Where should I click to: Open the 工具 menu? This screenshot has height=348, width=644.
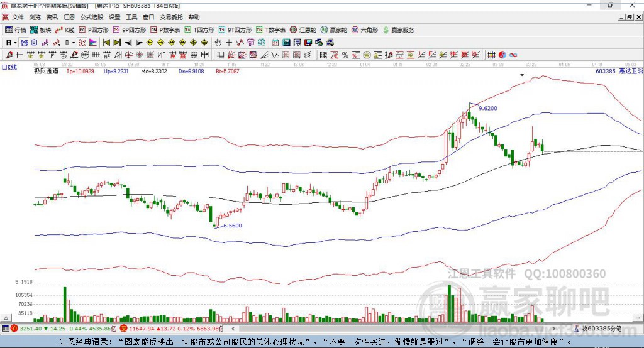pos(131,17)
